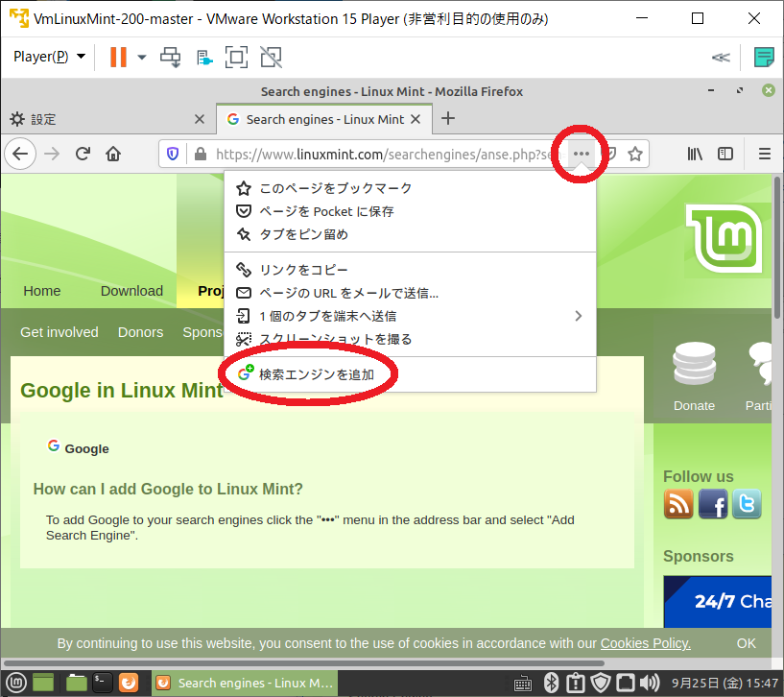Click 検索エンジンを追加 menu item
784x697 pixels.
coord(410,374)
